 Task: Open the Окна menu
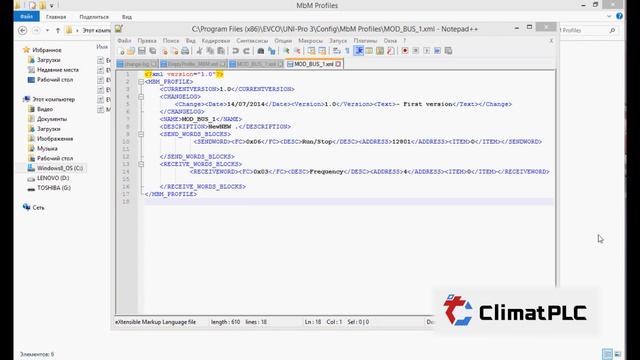(x=390, y=41)
